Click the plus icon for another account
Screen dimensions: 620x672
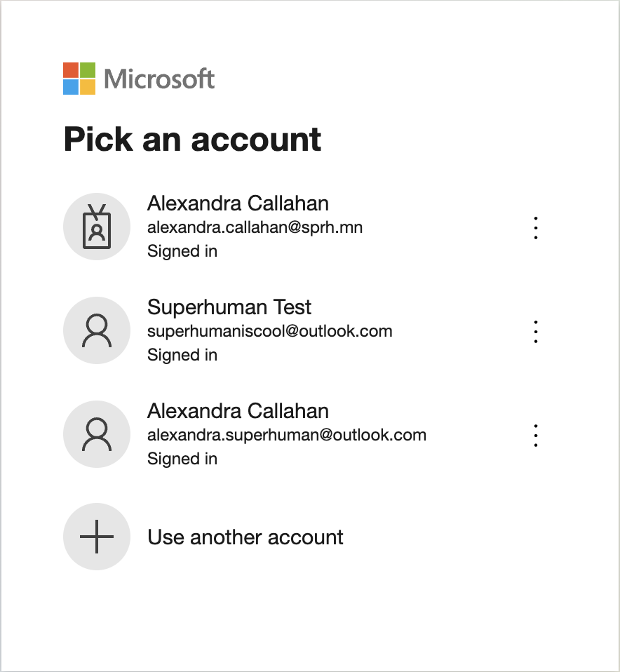pos(96,537)
